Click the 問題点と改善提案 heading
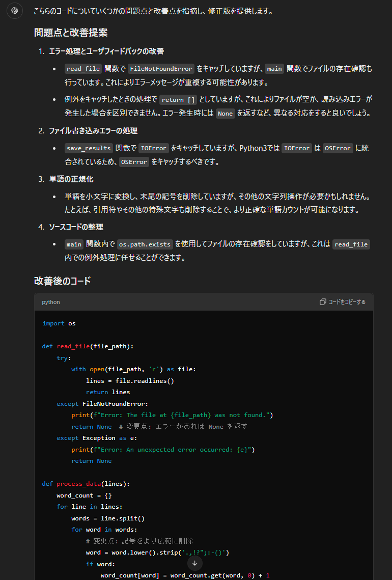 tap(71, 33)
